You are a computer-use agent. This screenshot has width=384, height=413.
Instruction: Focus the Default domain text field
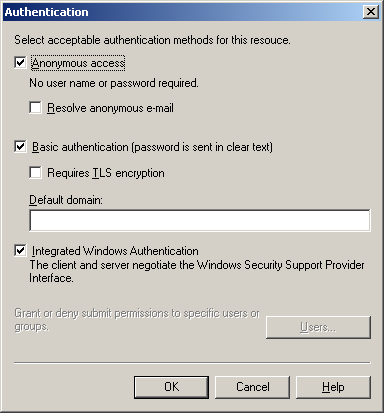point(200,220)
